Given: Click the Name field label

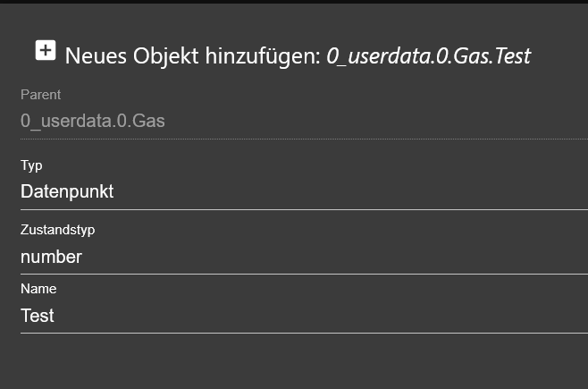Looking at the screenshot, I should pyautogui.click(x=38, y=289).
